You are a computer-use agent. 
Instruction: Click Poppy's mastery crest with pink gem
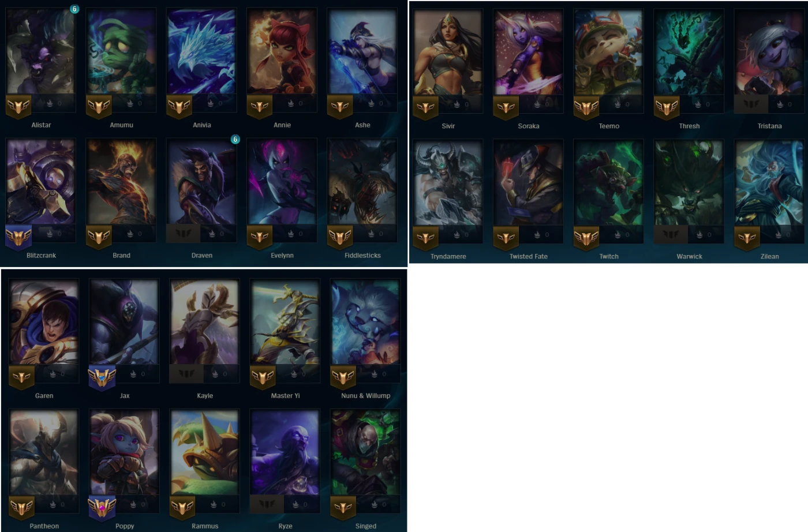[x=102, y=508]
